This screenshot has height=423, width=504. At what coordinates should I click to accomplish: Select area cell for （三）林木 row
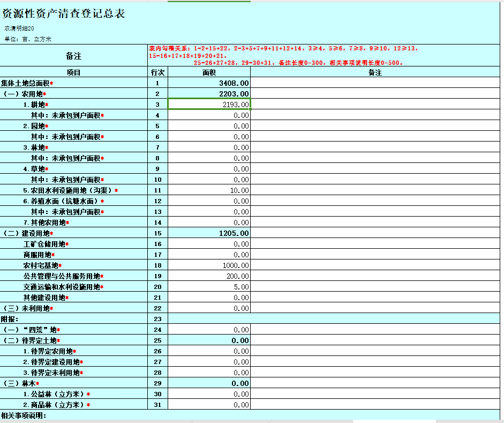(209, 383)
